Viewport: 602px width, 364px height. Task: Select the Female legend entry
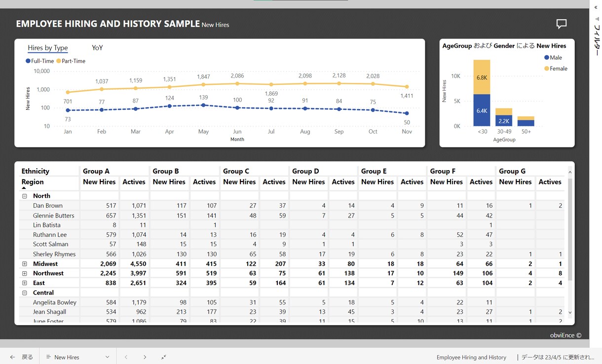(x=556, y=69)
